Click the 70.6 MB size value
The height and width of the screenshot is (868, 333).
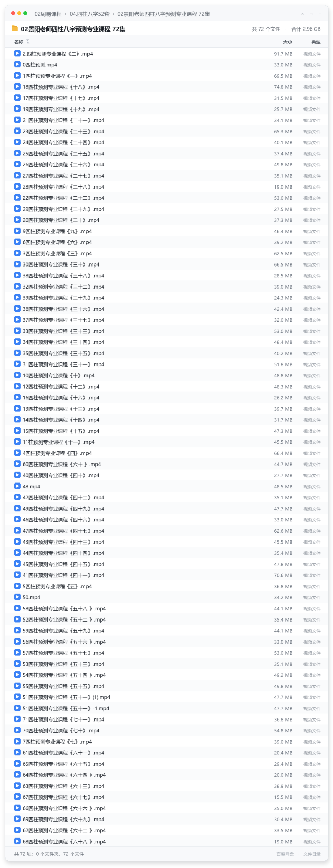point(283,575)
